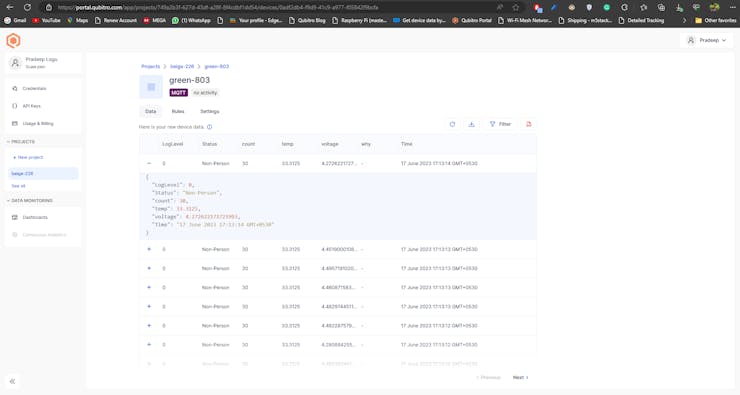740x395 pixels.
Task: Click the LogLevel column header
Action: pos(173,144)
